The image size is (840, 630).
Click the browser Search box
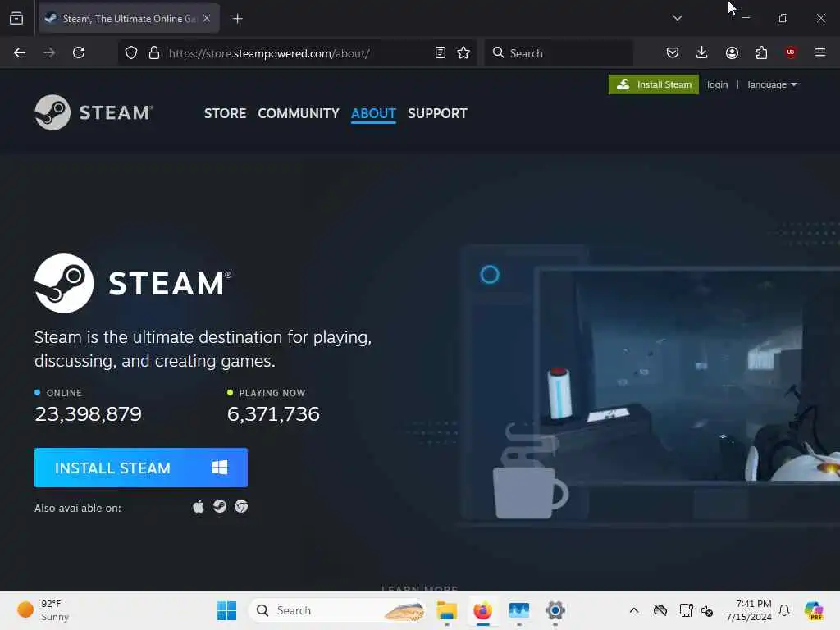[559, 53]
